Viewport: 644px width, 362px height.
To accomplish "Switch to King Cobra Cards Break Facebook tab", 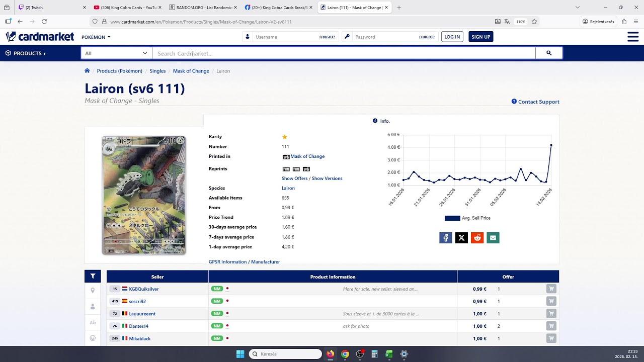I will pyautogui.click(x=278, y=8).
